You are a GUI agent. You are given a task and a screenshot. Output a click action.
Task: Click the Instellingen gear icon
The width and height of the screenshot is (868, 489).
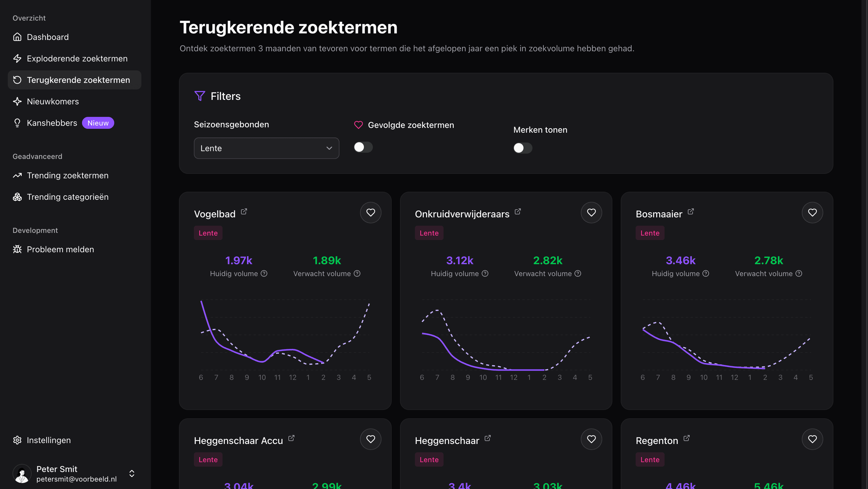click(x=17, y=440)
